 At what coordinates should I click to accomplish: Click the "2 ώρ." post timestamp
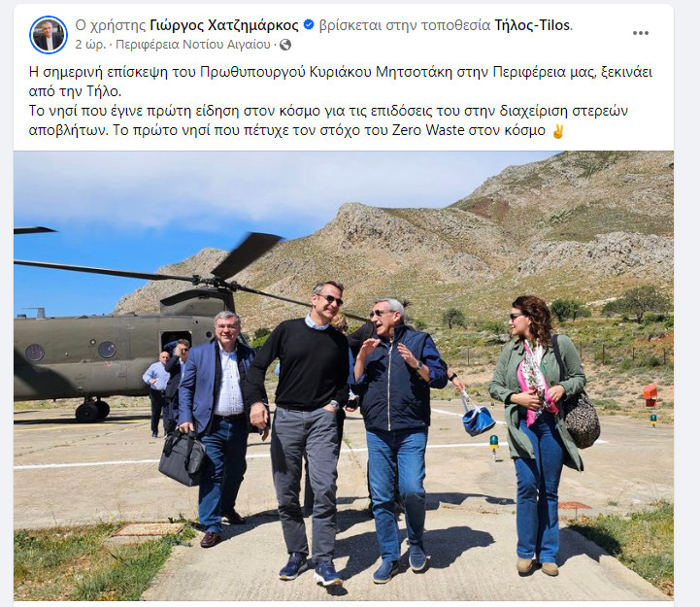[x=90, y=45]
